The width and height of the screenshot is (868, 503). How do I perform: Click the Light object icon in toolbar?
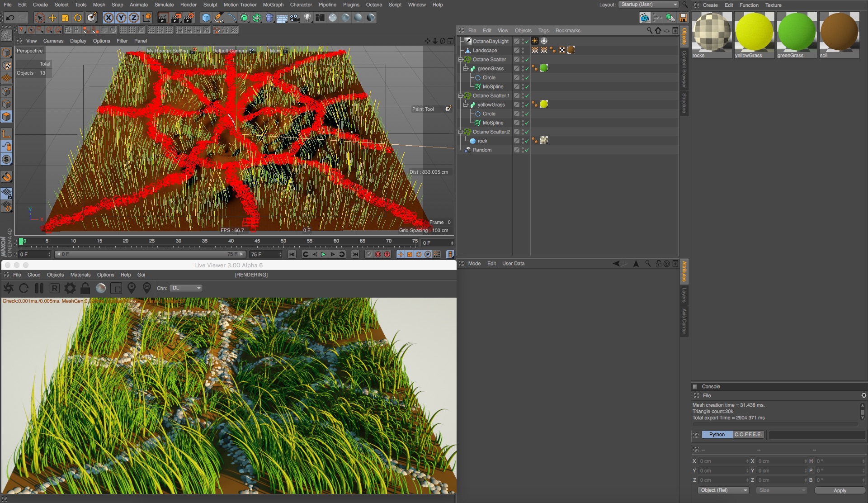307,18
